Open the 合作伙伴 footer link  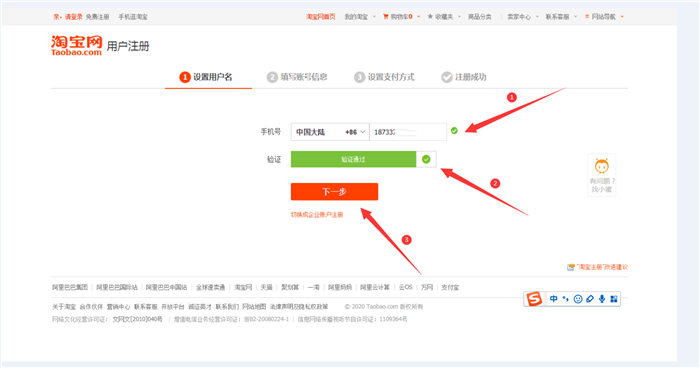(x=91, y=307)
